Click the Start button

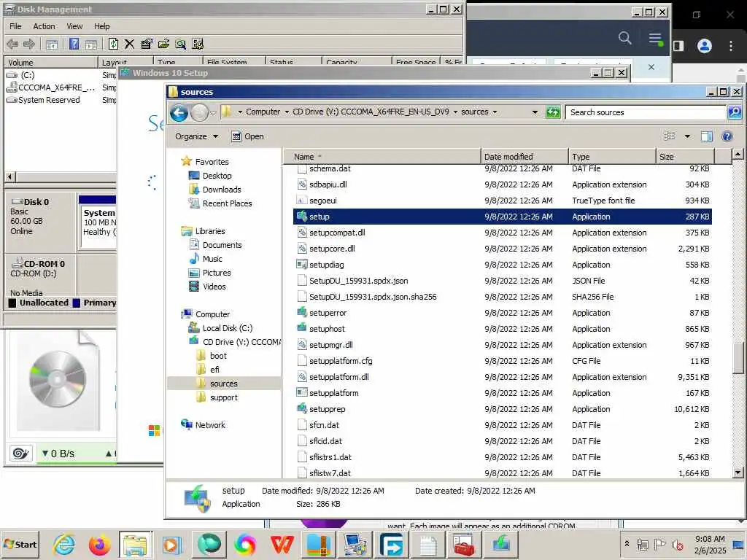(x=20, y=544)
